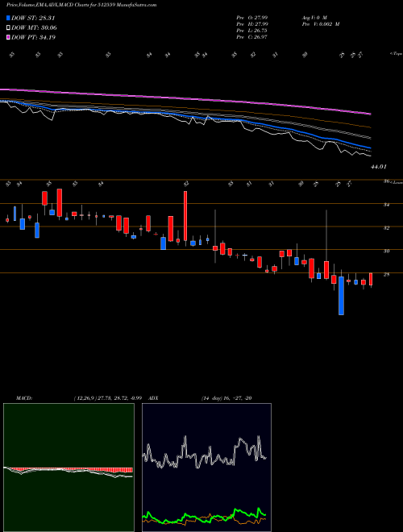Click the 30 price axis label

tap(386, 251)
